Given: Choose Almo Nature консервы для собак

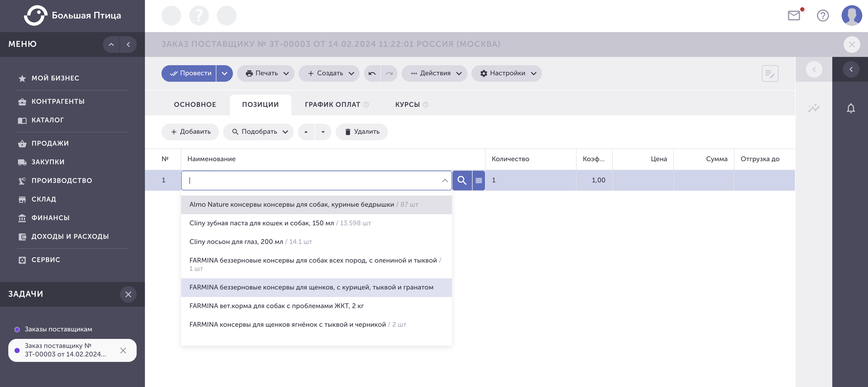Looking at the screenshot, I should click(317, 205).
